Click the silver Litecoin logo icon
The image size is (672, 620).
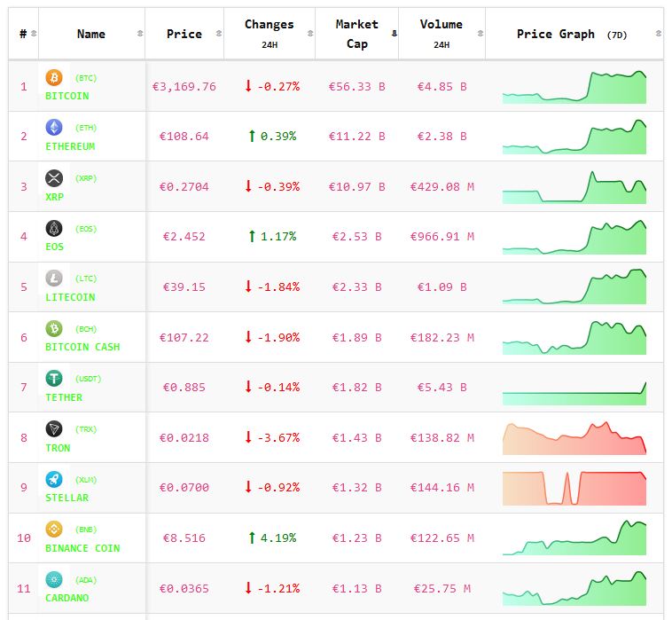point(54,279)
